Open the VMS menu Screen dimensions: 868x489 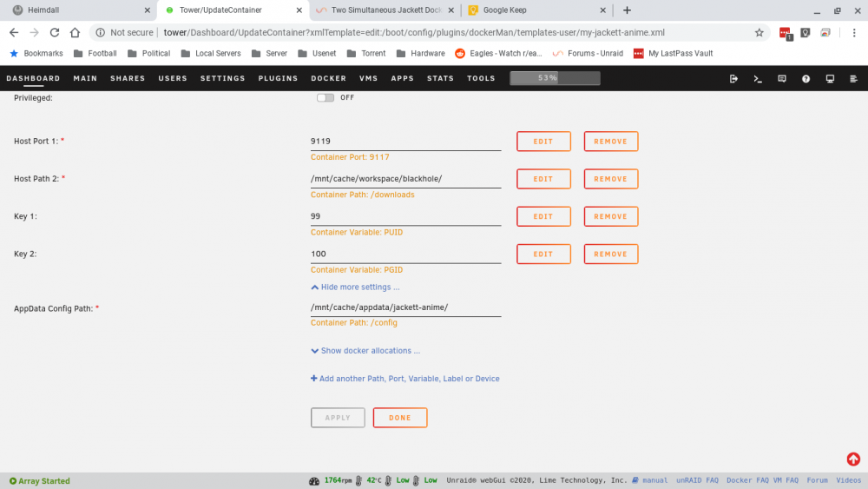368,79
